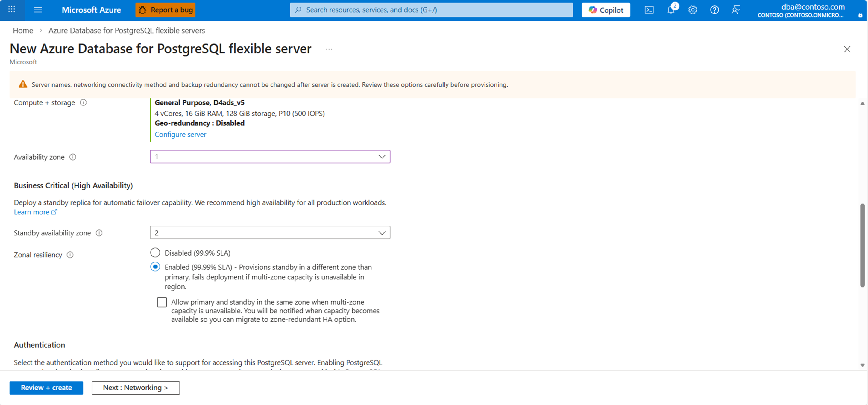Expand the Standby availability zone dropdown
Image resolution: width=868 pixels, height=405 pixels.
pyautogui.click(x=270, y=233)
